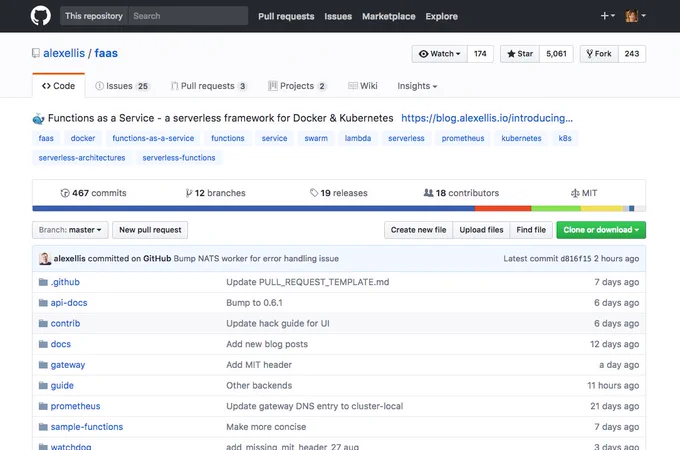The height and width of the screenshot is (450, 680).
Task: Open the user avatar menu
Action: 635,16
